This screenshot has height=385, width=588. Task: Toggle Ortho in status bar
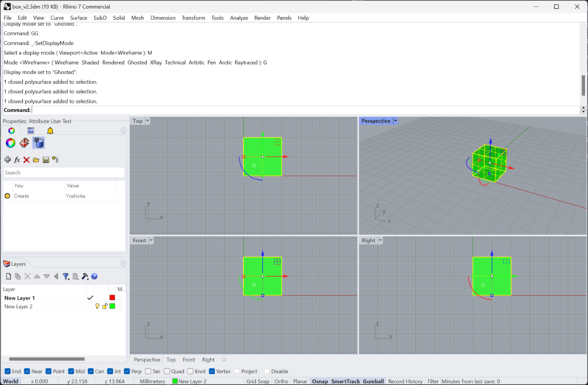pos(282,381)
